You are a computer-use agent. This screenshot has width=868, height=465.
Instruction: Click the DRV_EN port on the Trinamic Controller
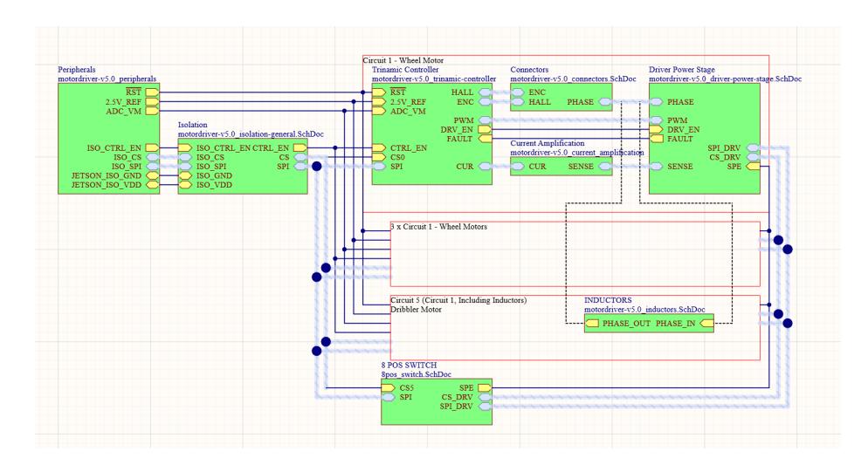coord(485,129)
